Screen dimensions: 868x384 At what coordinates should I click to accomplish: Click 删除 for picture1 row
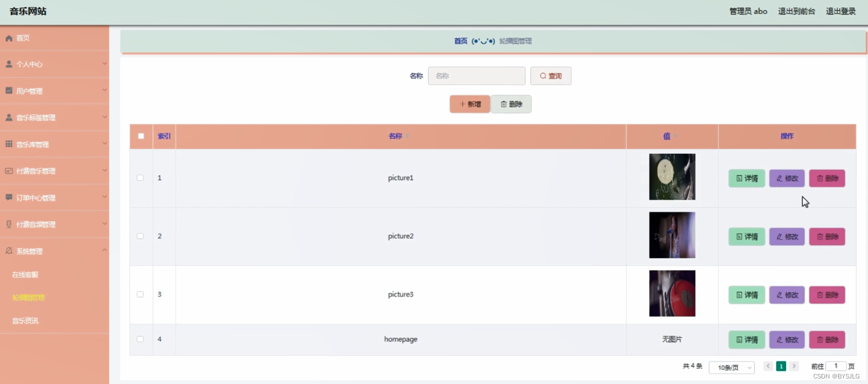click(828, 178)
